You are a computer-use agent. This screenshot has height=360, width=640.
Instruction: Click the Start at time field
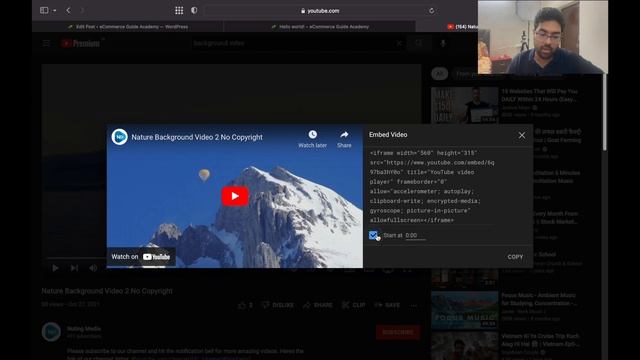pyautogui.click(x=416, y=236)
